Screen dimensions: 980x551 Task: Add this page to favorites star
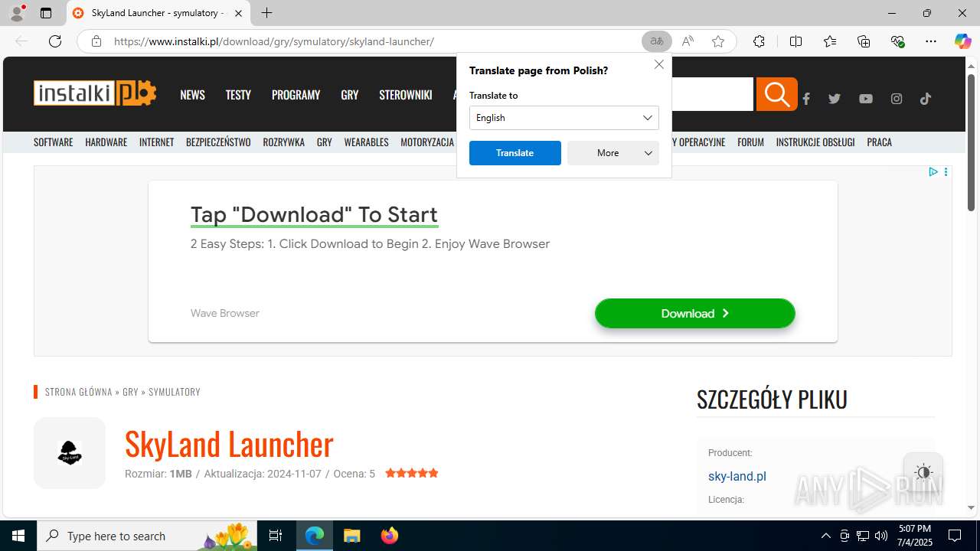coord(718,41)
